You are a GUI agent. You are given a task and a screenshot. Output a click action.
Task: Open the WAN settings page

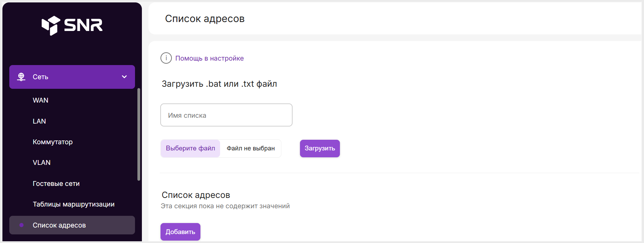(x=40, y=100)
